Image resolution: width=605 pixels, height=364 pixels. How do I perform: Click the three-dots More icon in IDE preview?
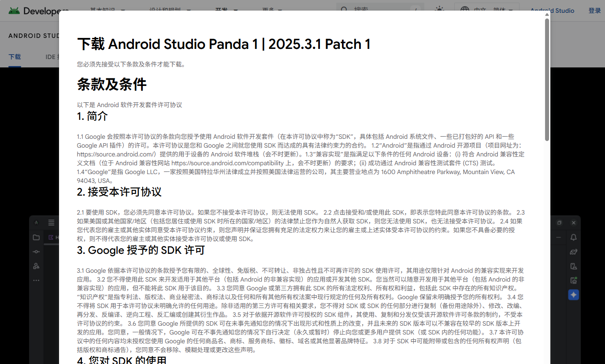[36, 280]
